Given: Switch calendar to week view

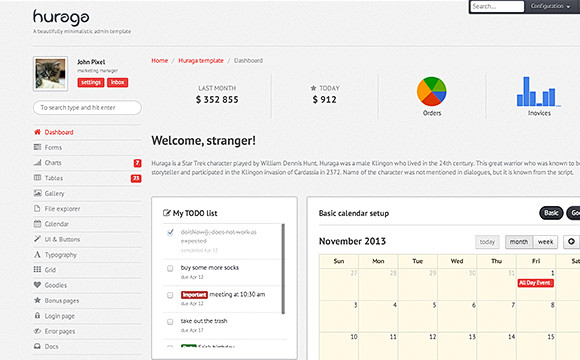Looking at the screenshot, I should pyautogui.click(x=545, y=242).
